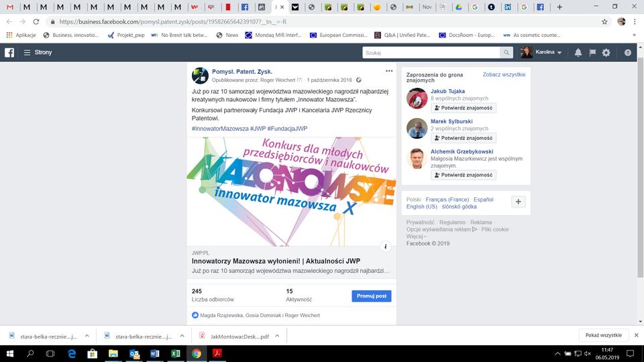
Task: Show hidden system tray icons
Action: pyautogui.click(x=557, y=353)
